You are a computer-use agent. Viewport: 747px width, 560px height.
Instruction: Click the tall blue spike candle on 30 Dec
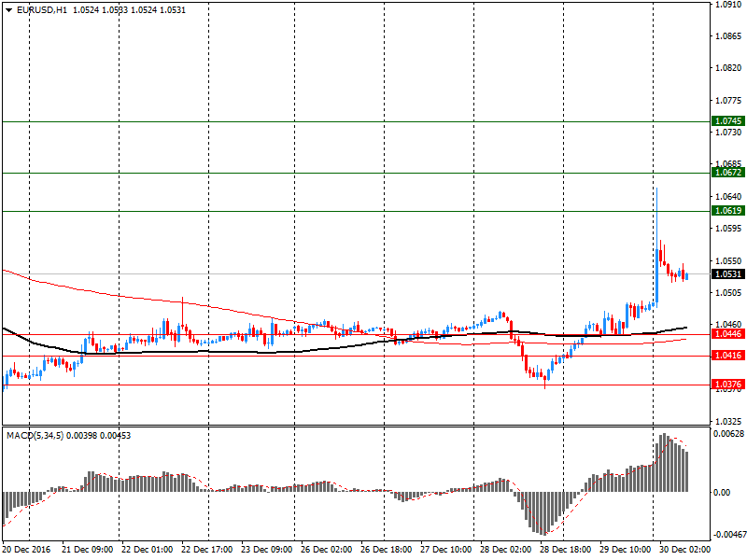point(657,247)
